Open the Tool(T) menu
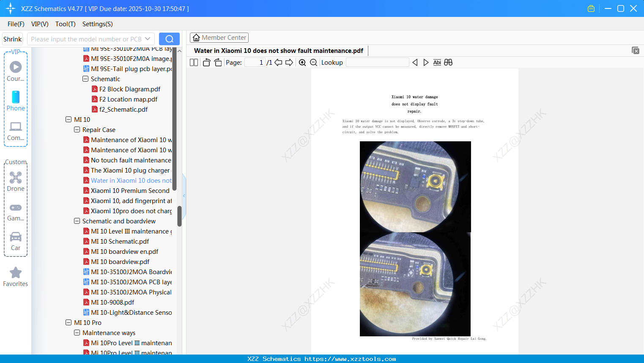Image resolution: width=644 pixels, height=363 pixels. click(x=66, y=24)
